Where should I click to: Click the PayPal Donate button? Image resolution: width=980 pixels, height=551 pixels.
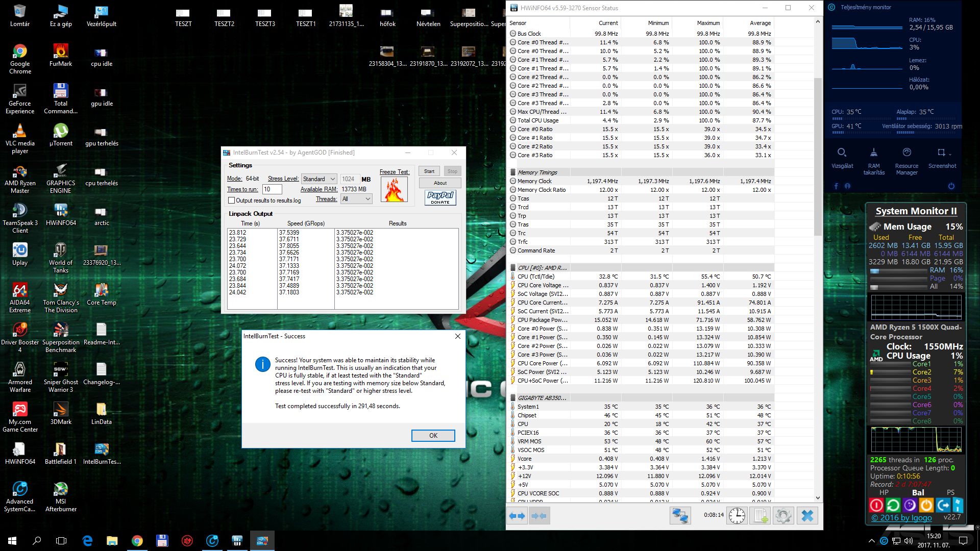coord(440,197)
